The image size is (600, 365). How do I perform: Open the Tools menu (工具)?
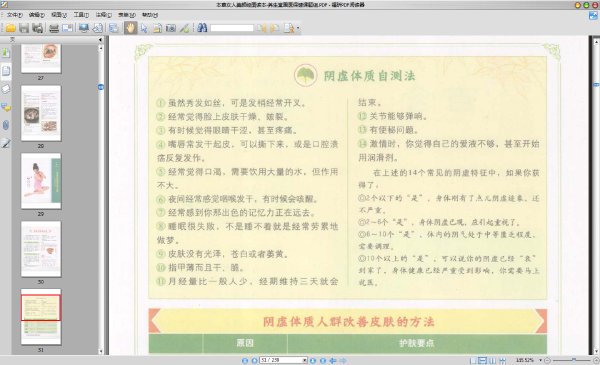(x=81, y=15)
